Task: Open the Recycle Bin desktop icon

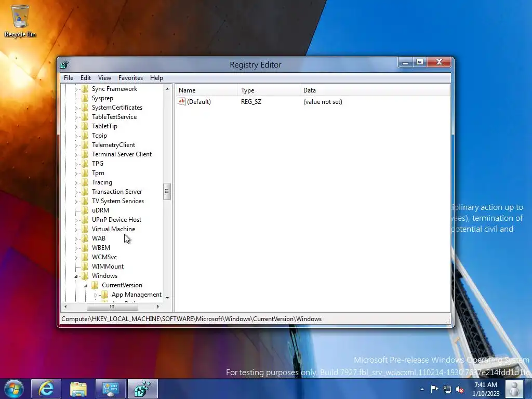Action: point(20,21)
